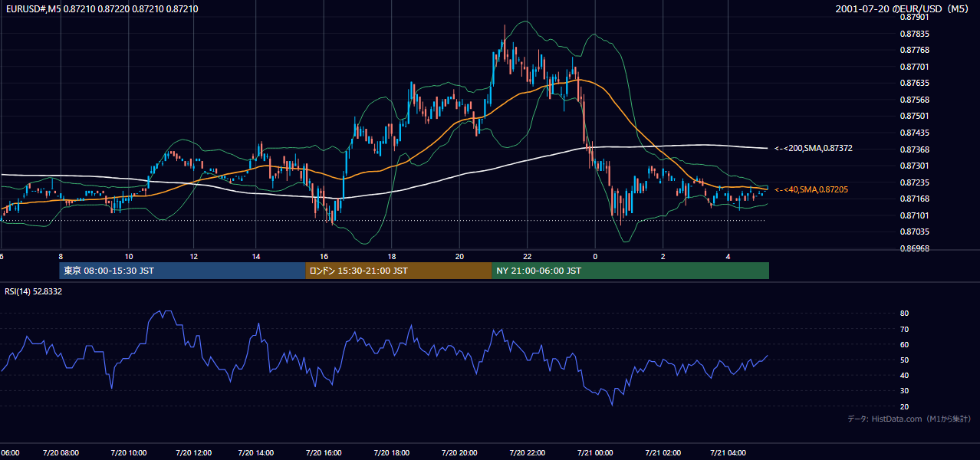The width and height of the screenshot is (980, 460).
Task: Click RSI scale value 30
Action: (904, 391)
